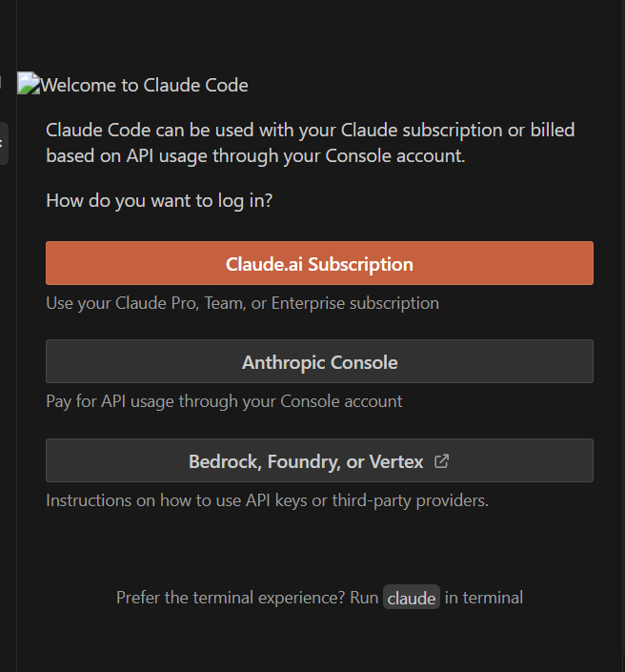Screen dimensions: 625x672
Task: Click the "Pay for API usage" description text
Action: [224, 401]
